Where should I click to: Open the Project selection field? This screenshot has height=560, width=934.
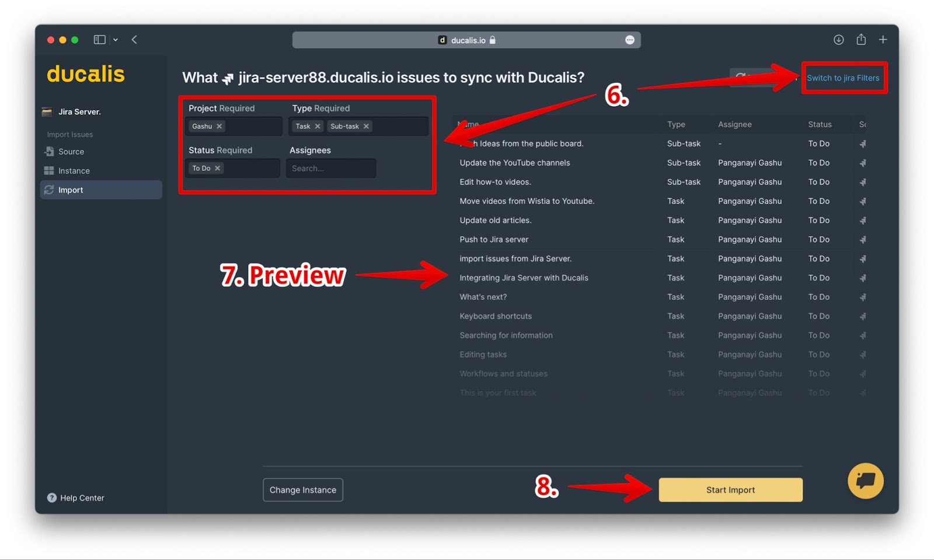click(233, 126)
